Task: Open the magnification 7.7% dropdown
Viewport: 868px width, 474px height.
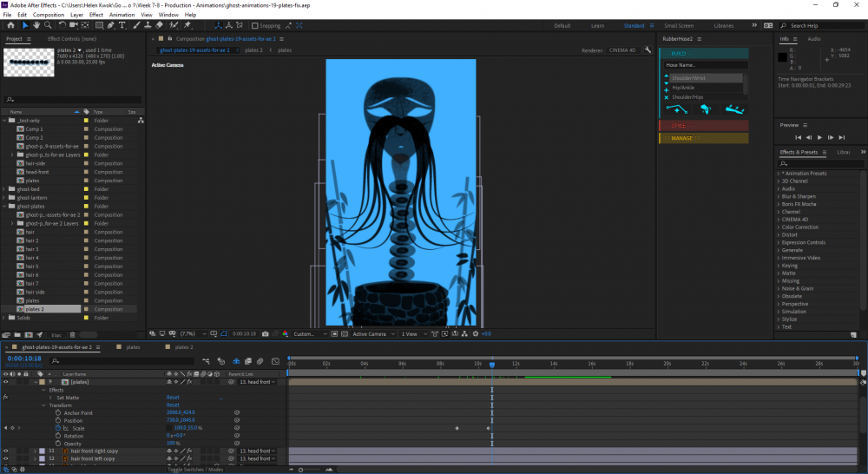Action: coord(192,334)
